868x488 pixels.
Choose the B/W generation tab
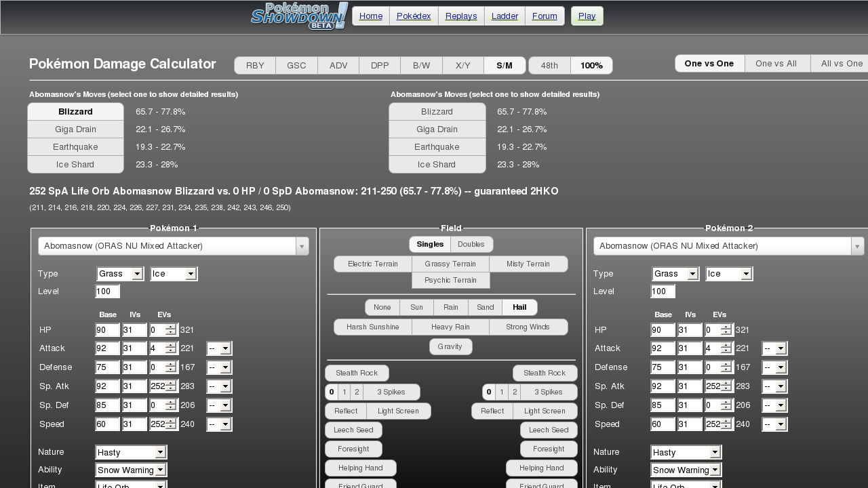point(421,66)
